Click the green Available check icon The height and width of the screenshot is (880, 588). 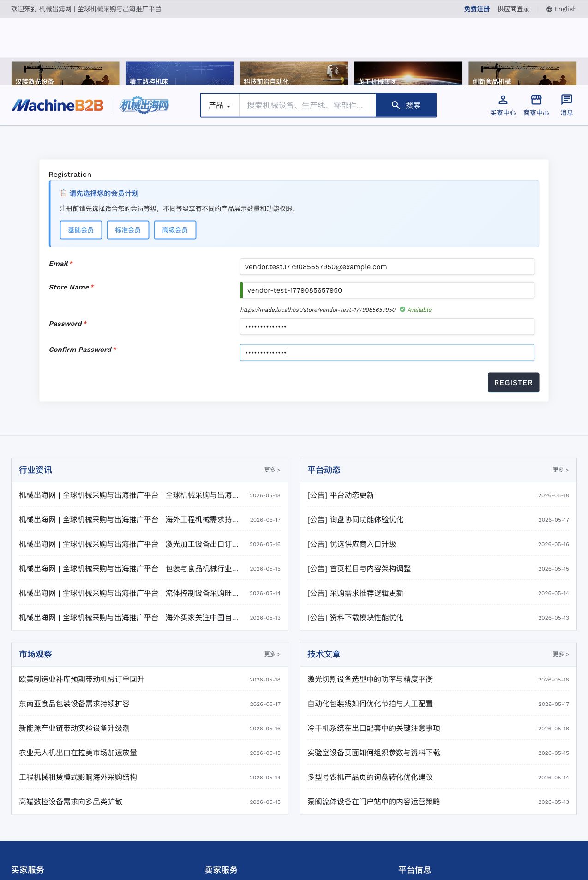[402, 309]
